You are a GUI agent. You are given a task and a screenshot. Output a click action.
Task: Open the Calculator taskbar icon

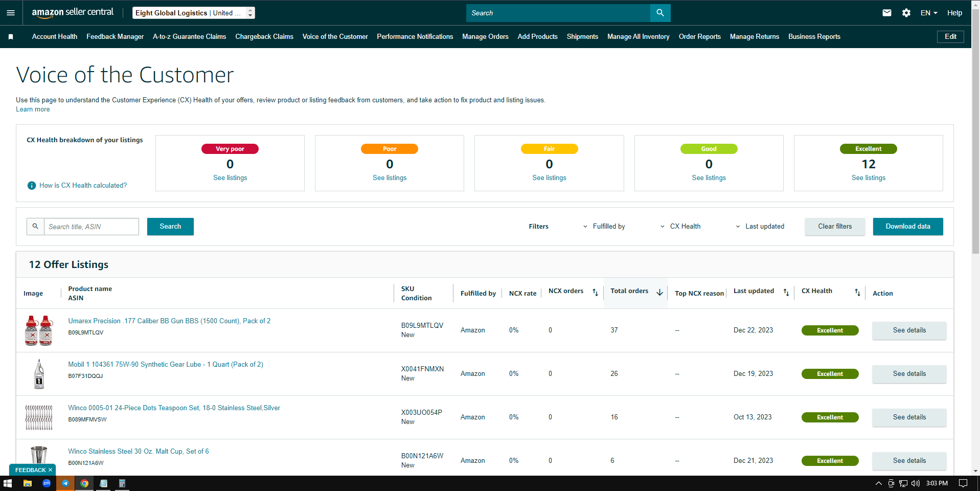coord(122,483)
